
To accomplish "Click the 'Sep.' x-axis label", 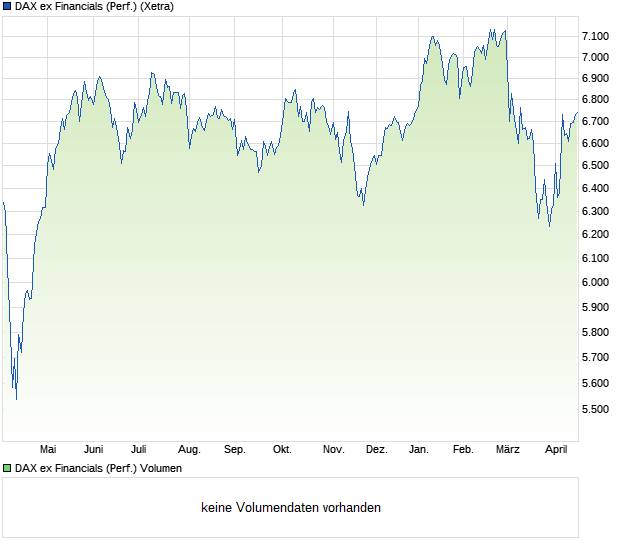I will (x=234, y=450).
